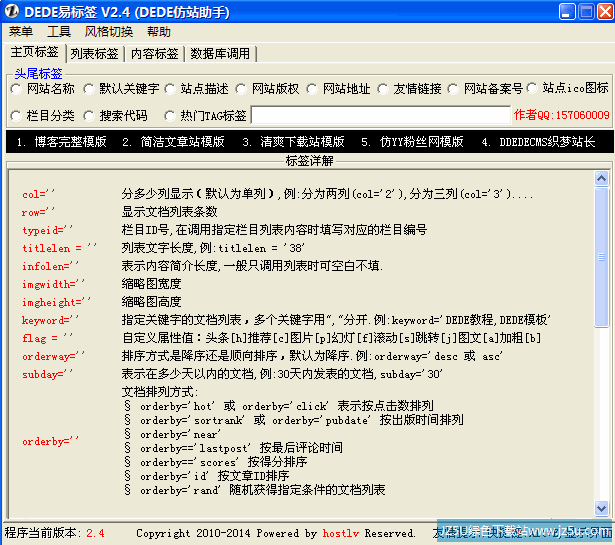This screenshot has width=615, height=545.
Task: Click the vertical scrollbar thumb
Action: click(601, 257)
